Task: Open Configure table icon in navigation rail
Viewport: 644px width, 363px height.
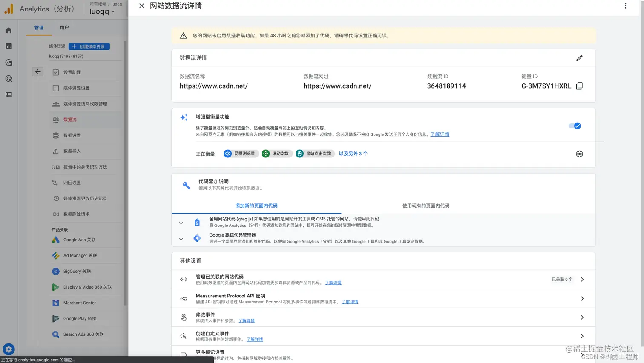Action: (x=9, y=94)
